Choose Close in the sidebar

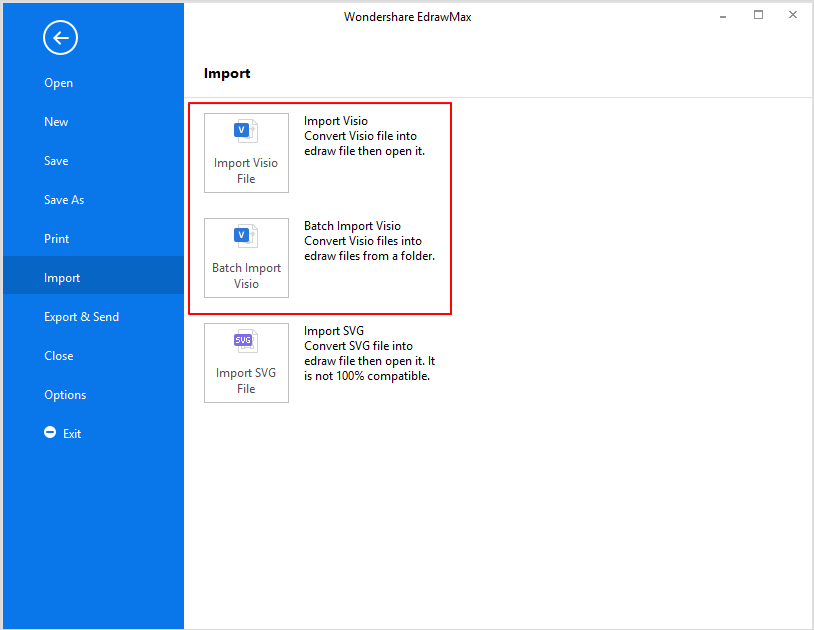[59, 355]
